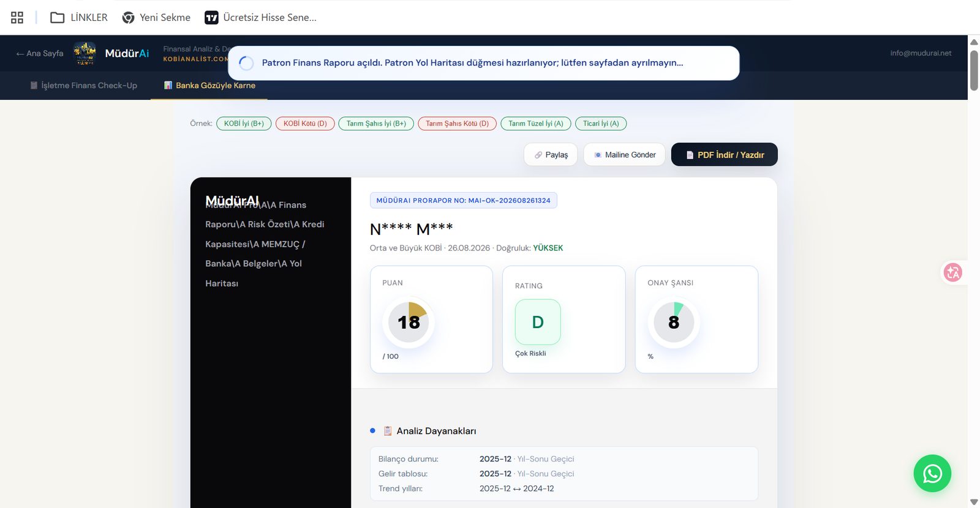Viewport: 980px width, 508px height.
Task: Open the Ücretsiz Hisse Sene... TradingView bookmark
Action: [x=261, y=18]
